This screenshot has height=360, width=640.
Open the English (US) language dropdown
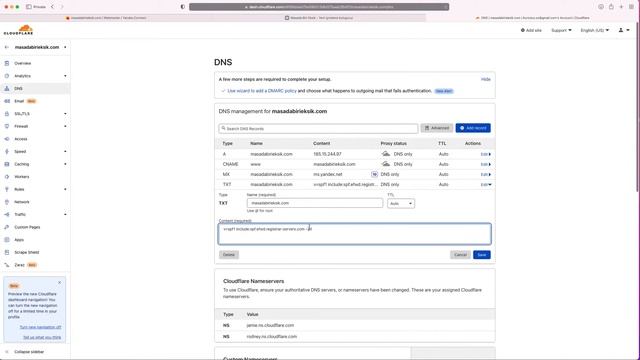595,30
